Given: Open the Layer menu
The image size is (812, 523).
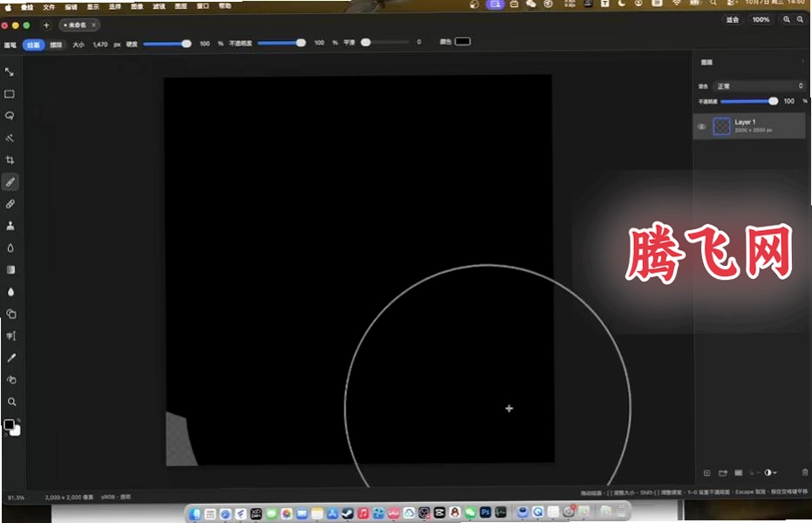Looking at the screenshot, I should [181, 6].
